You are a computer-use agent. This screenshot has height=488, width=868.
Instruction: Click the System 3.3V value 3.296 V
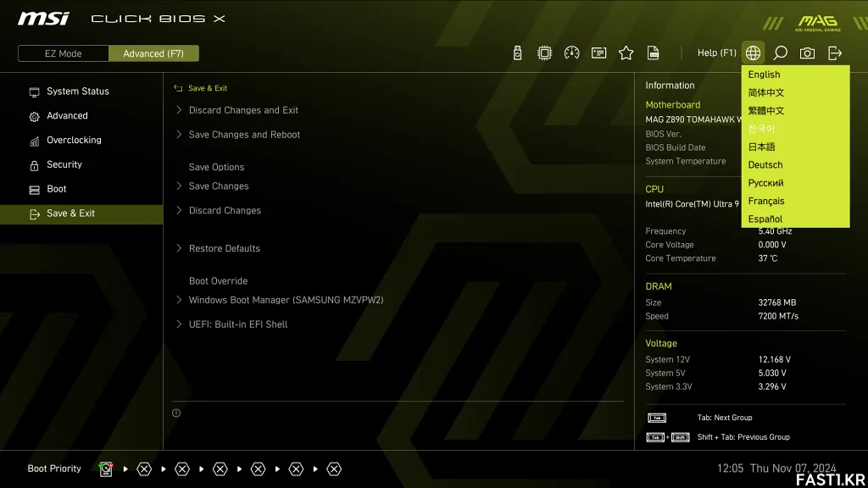pos(772,386)
